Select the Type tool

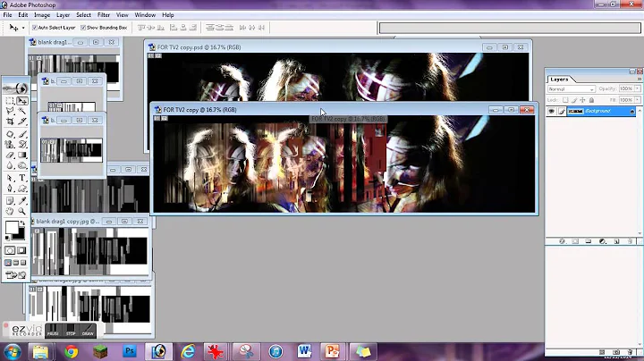click(x=22, y=178)
